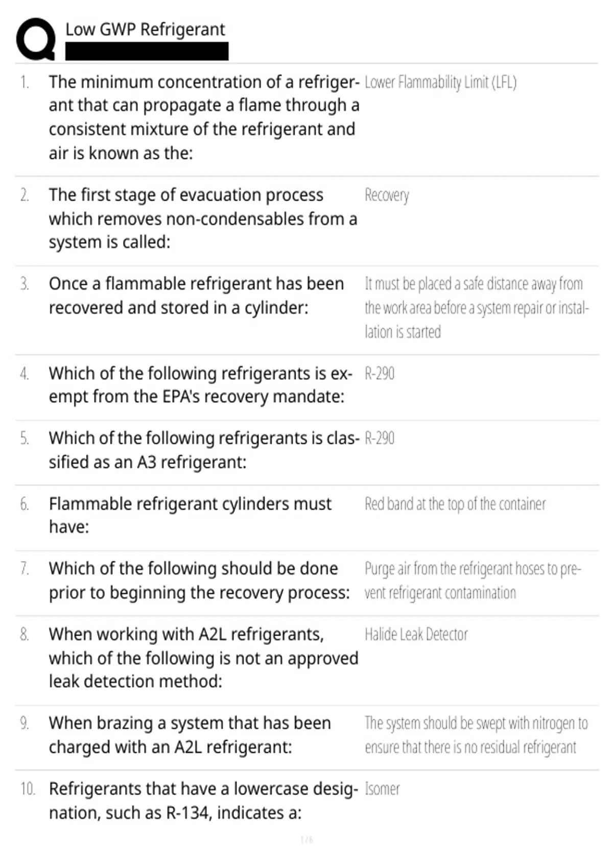613x868 pixels.
Task: Click the Lower Flammability Limit (LFL) answer
Action: click(x=440, y=82)
